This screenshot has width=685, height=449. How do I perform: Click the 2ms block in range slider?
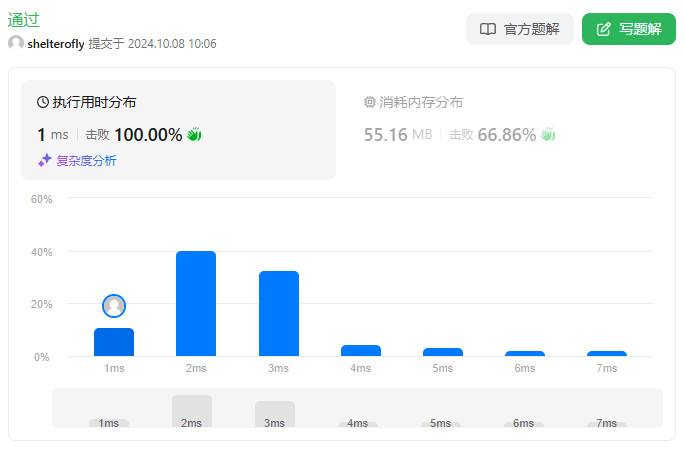[192, 411]
